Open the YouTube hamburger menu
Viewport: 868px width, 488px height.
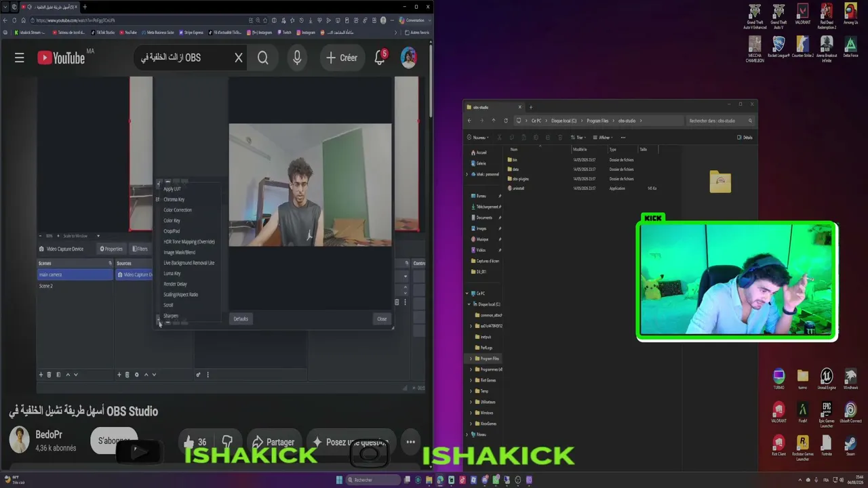point(19,58)
